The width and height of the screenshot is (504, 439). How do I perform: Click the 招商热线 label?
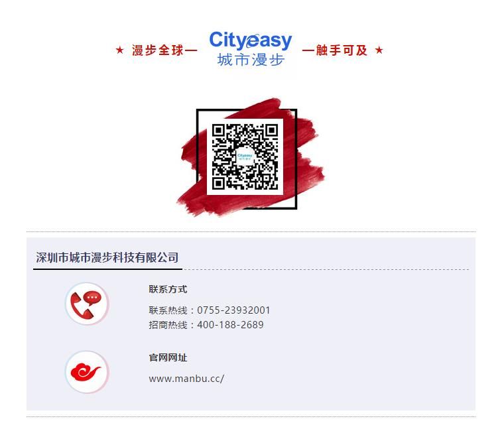coord(168,324)
